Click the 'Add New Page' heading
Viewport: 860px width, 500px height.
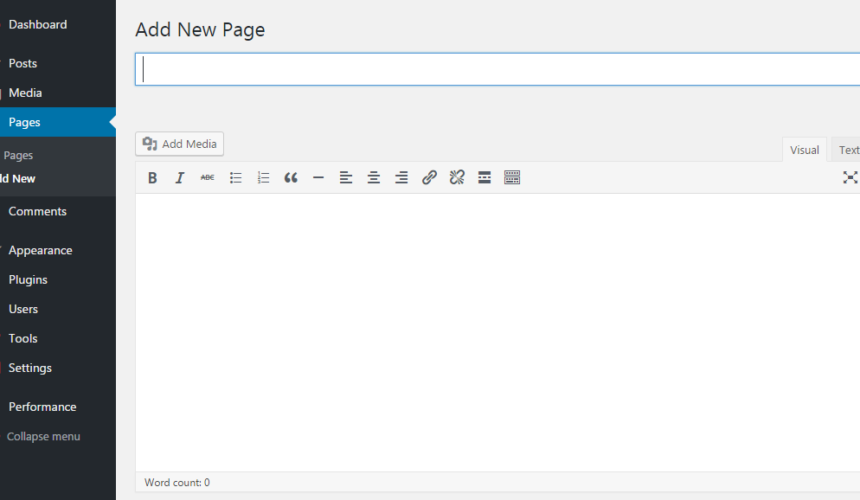tap(200, 30)
